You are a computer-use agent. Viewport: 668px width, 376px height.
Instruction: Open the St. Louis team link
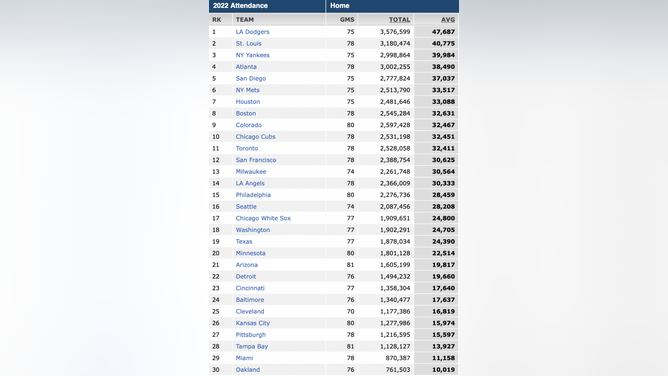click(x=248, y=43)
